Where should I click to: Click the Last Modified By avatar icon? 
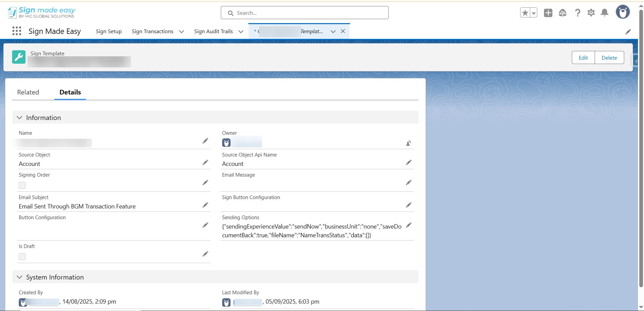coord(227,303)
